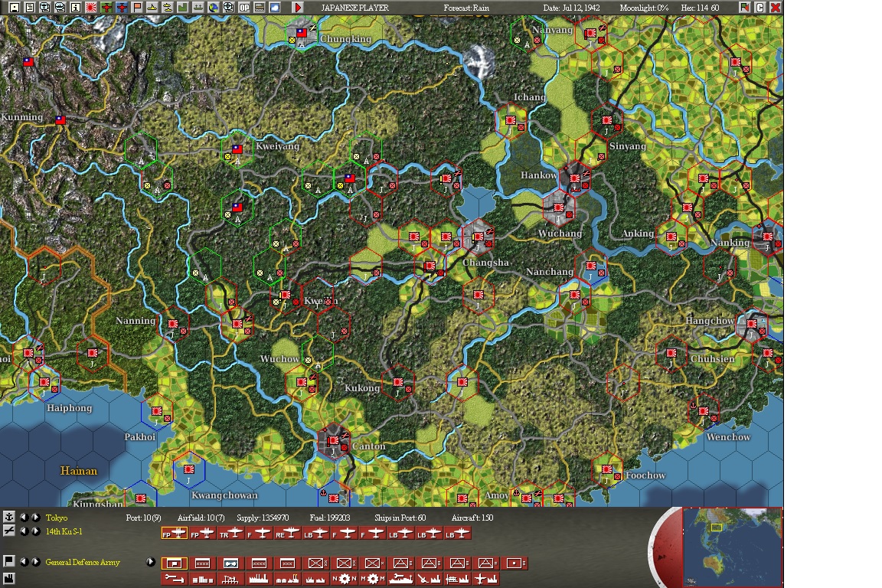
Task: Click the oil derrick industry icon
Action: coord(230,579)
